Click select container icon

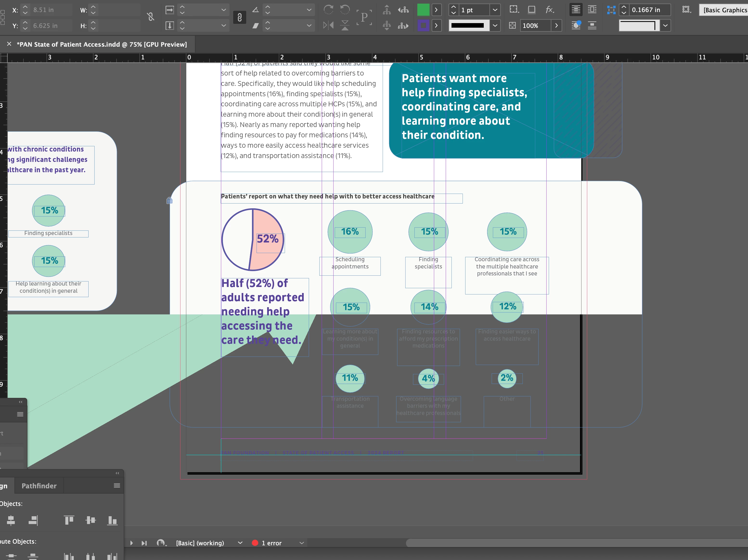click(x=387, y=10)
